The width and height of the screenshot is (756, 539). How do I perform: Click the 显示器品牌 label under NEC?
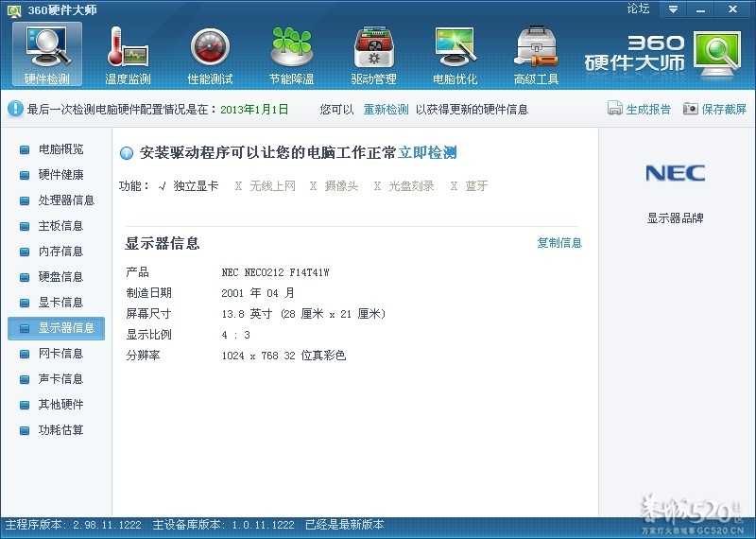pyautogui.click(x=675, y=218)
